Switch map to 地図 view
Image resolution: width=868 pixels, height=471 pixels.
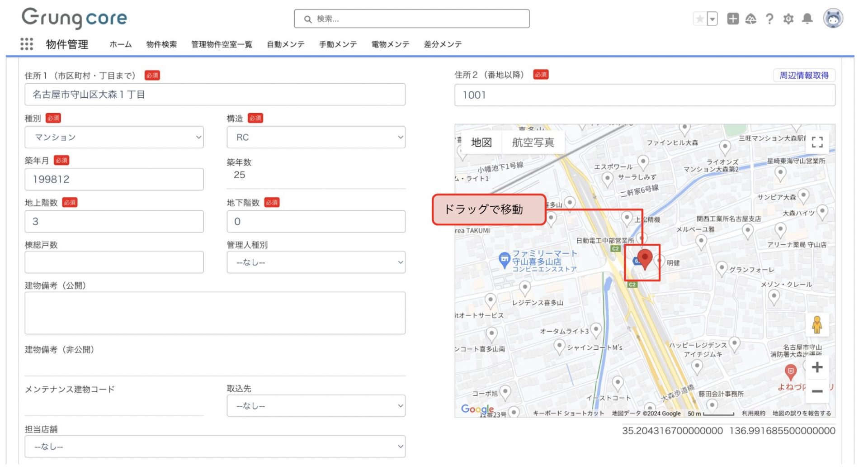point(481,143)
